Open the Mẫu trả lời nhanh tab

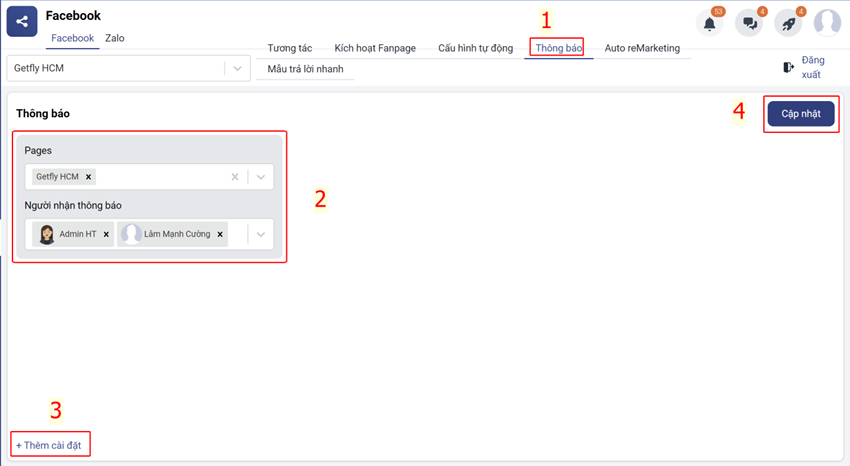coord(305,69)
